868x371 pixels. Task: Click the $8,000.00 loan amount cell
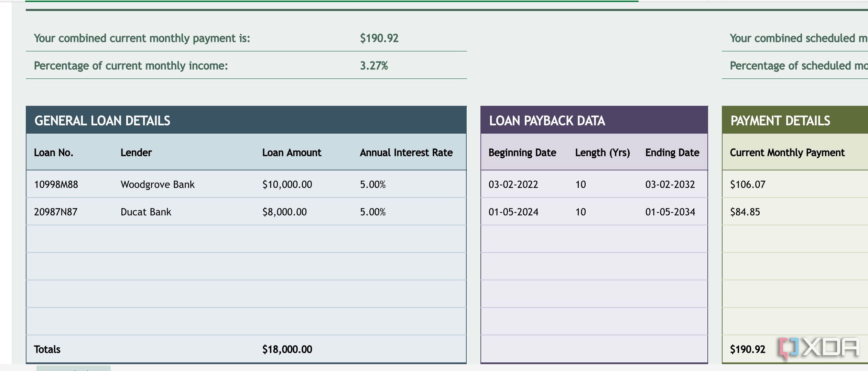point(284,212)
